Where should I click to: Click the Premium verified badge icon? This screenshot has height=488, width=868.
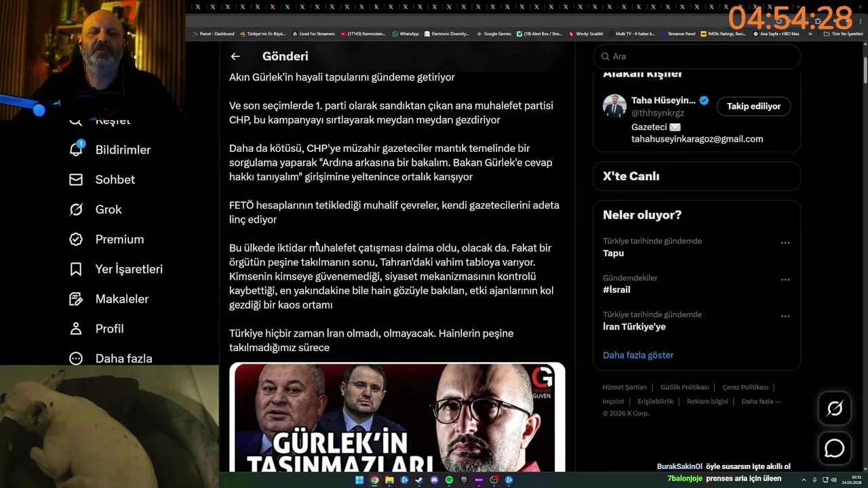point(76,239)
